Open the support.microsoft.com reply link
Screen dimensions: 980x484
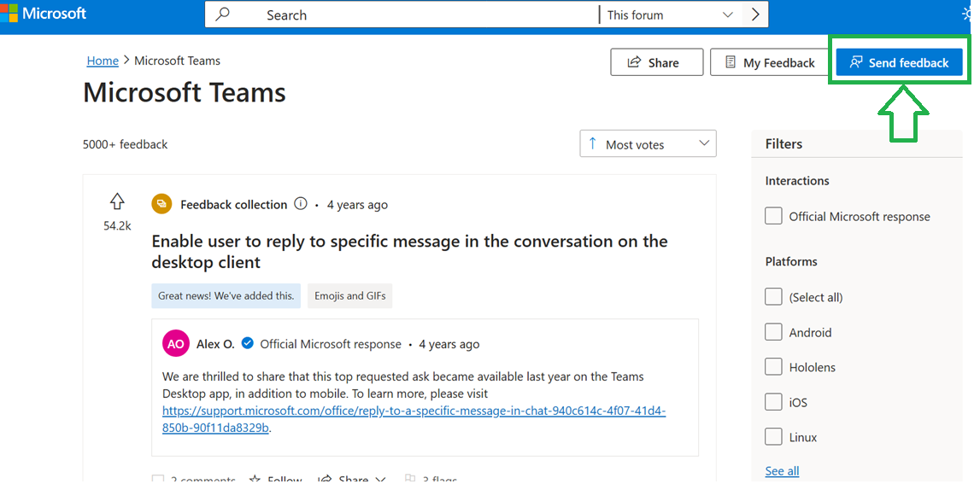tap(414, 419)
